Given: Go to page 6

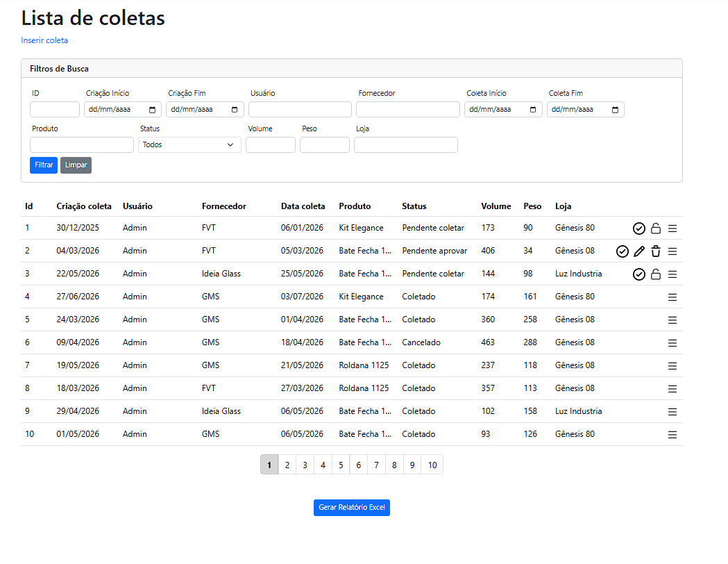Looking at the screenshot, I should click(x=358, y=465).
